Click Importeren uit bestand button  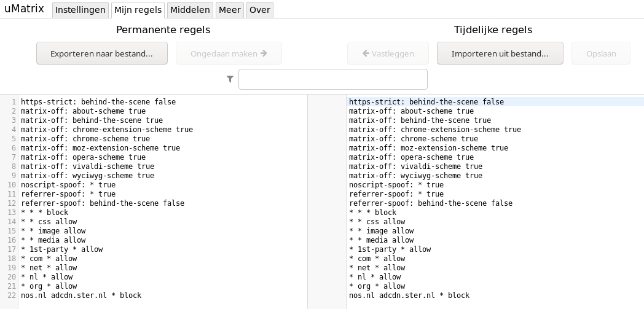click(500, 53)
